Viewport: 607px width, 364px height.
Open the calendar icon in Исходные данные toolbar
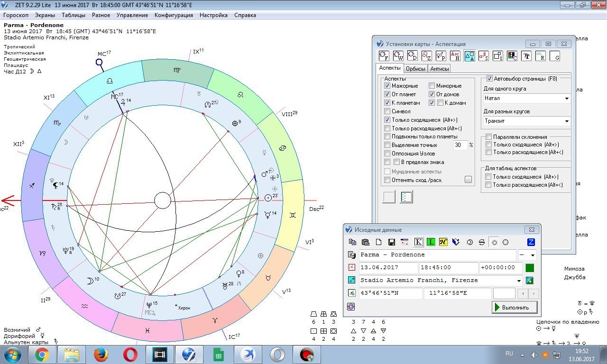[x=405, y=242]
